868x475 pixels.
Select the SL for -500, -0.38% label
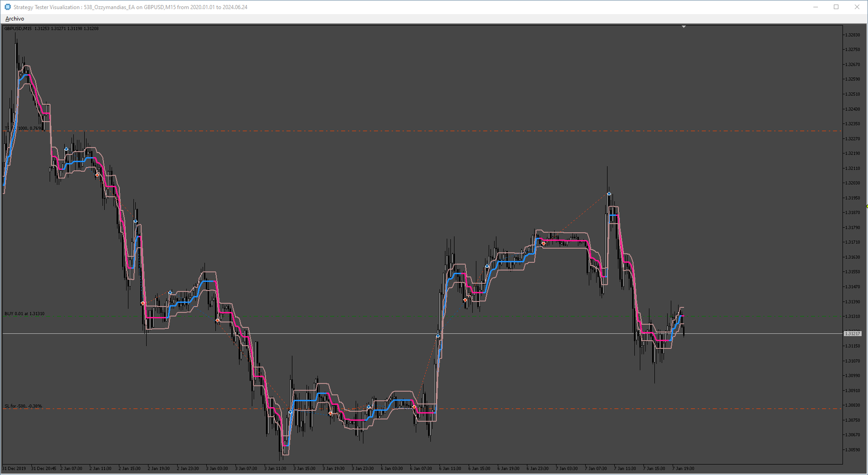(23, 406)
